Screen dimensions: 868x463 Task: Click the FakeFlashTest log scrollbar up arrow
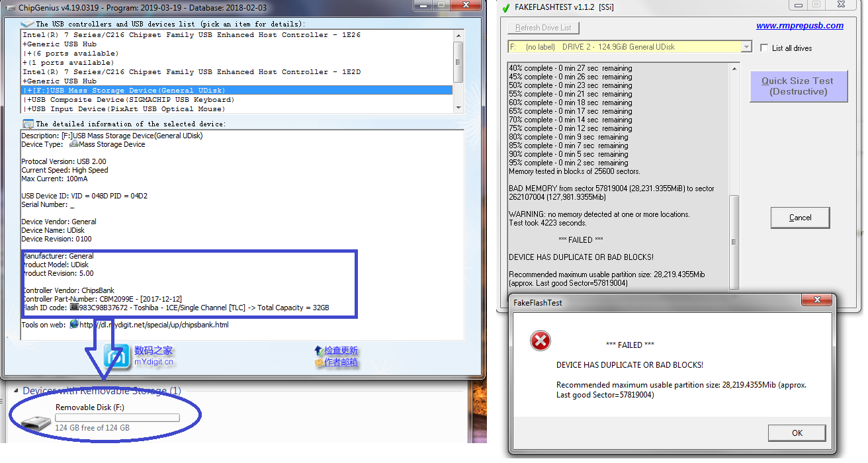(x=734, y=68)
